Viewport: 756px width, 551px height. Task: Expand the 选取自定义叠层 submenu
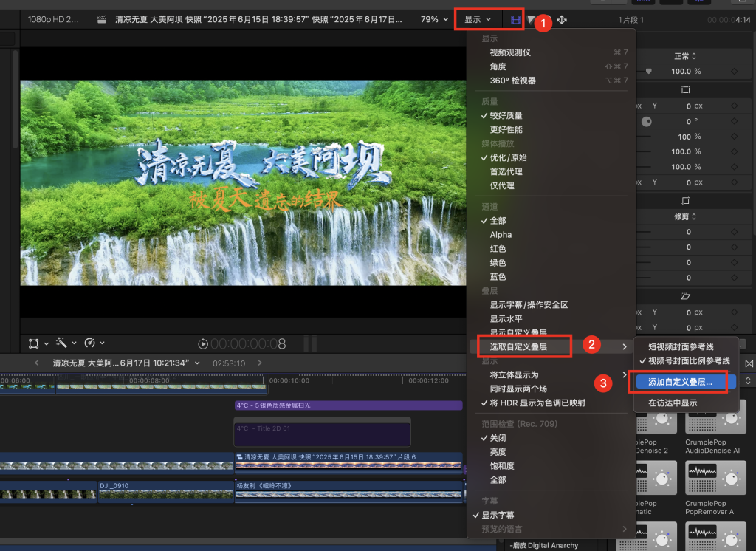(x=520, y=346)
